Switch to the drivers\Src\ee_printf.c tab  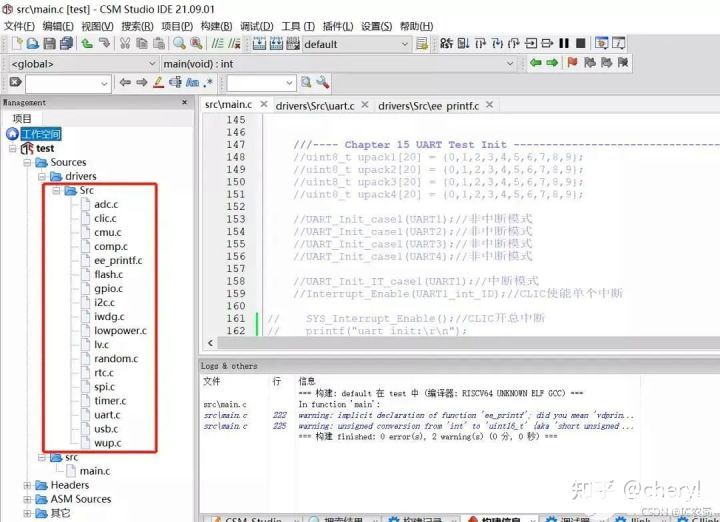[428, 106]
